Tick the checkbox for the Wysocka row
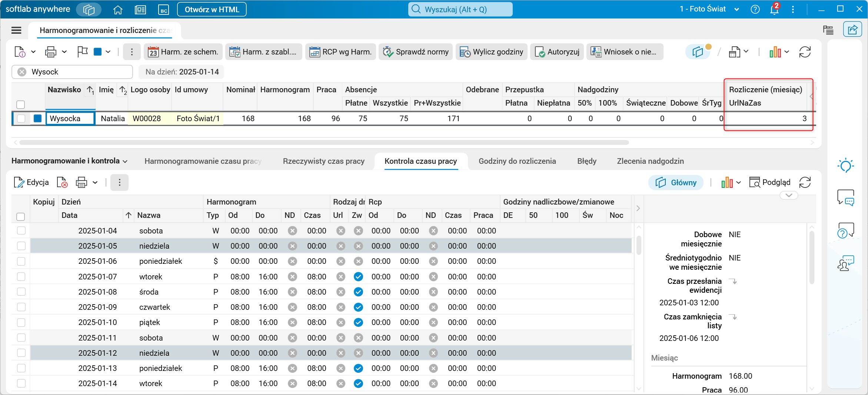This screenshot has width=868, height=395. (21, 119)
